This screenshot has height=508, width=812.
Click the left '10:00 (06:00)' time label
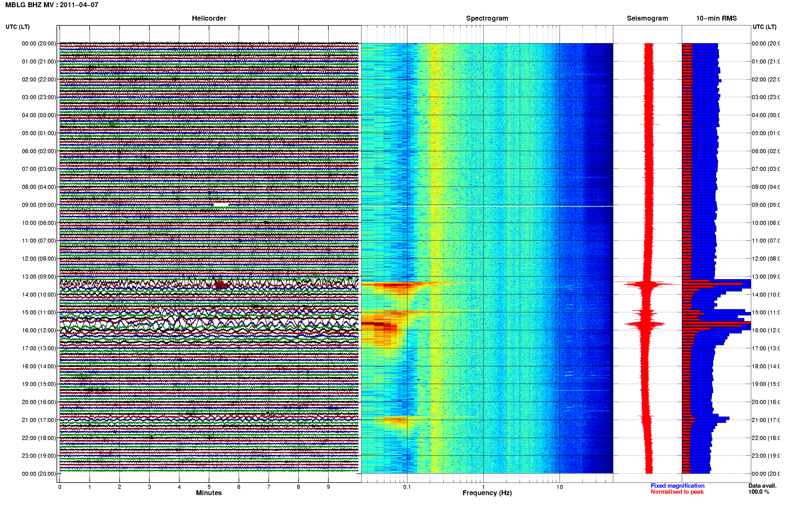(x=39, y=223)
